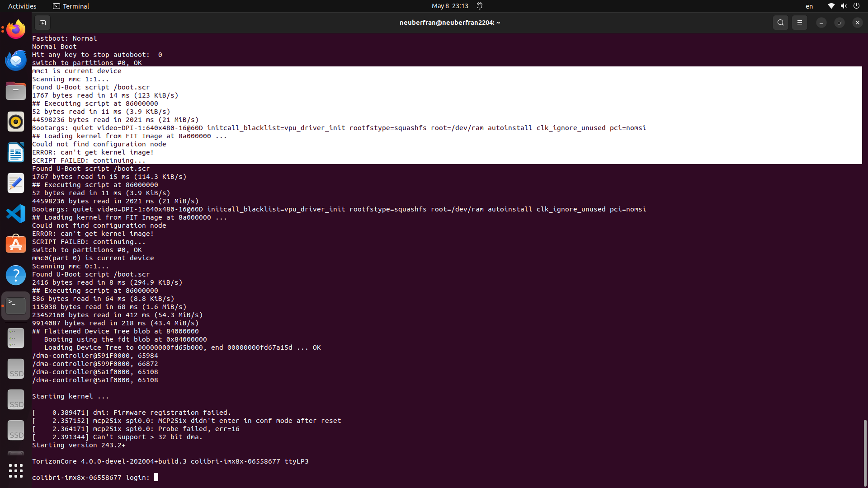
Task: Open the Files manager dock icon
Action: (x=16, y=91)
